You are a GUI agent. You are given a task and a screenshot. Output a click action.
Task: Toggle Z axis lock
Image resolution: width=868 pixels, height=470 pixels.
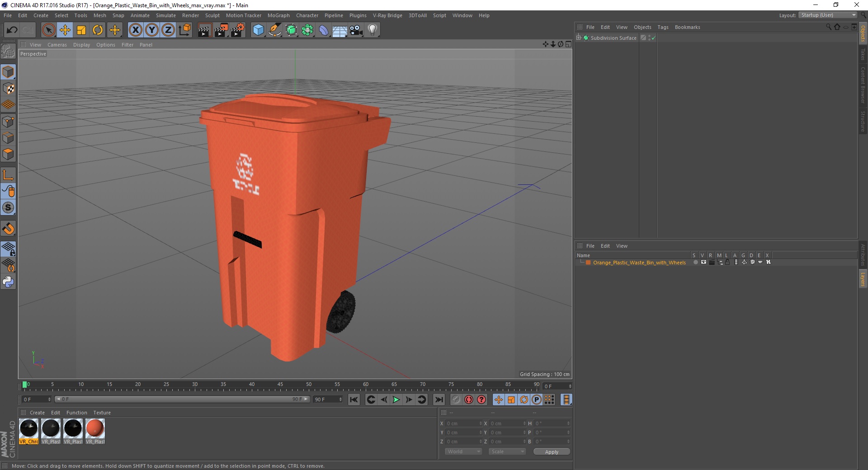pos(168,30)
